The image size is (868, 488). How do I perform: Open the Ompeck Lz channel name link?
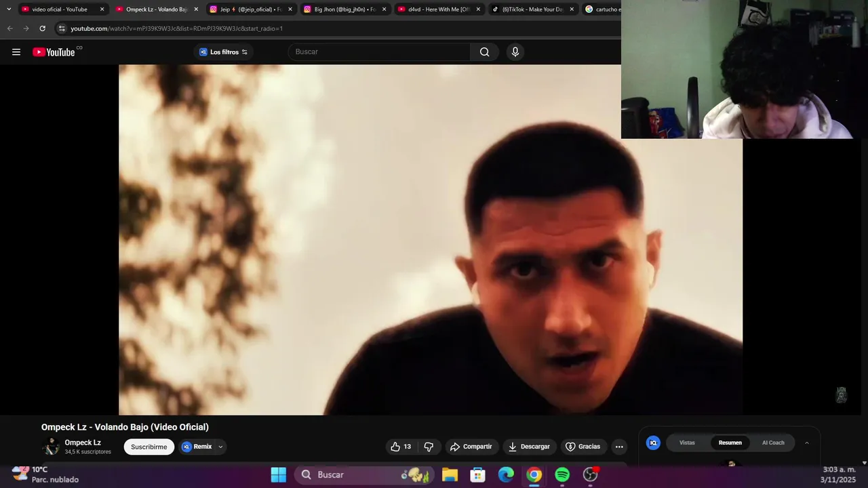pyautogui.click(x=83, y=443)
